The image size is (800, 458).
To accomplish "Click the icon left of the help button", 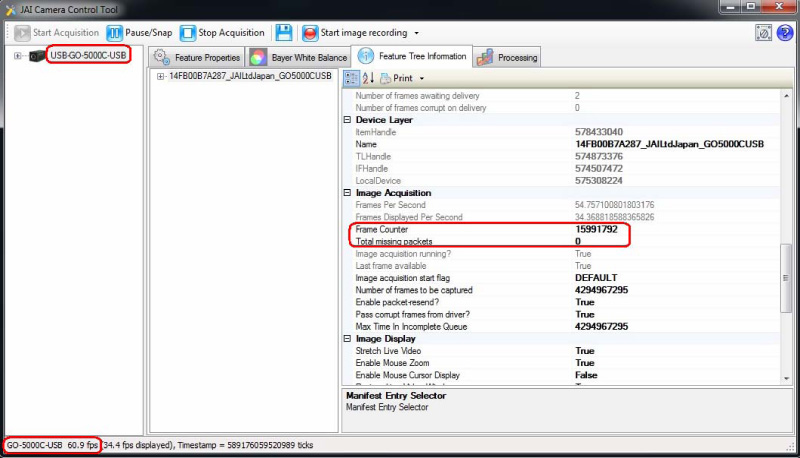I will coord(763,33).
